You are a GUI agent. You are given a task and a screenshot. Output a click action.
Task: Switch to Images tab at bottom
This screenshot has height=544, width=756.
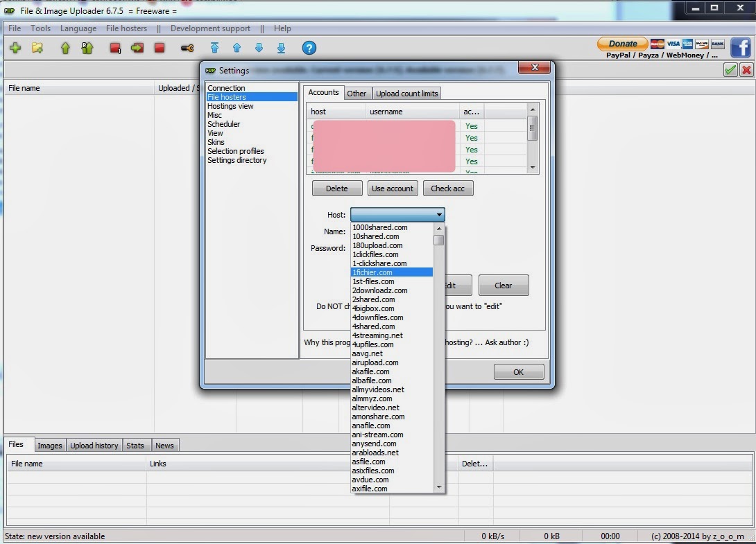point(50,446)
